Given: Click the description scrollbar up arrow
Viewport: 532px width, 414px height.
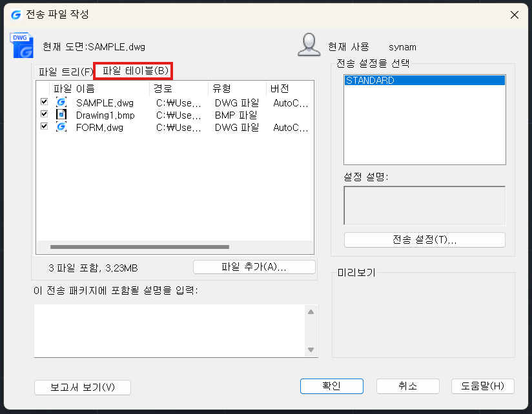Looking at the screenshot, I should pyautogui.click(x=311, y=311).
